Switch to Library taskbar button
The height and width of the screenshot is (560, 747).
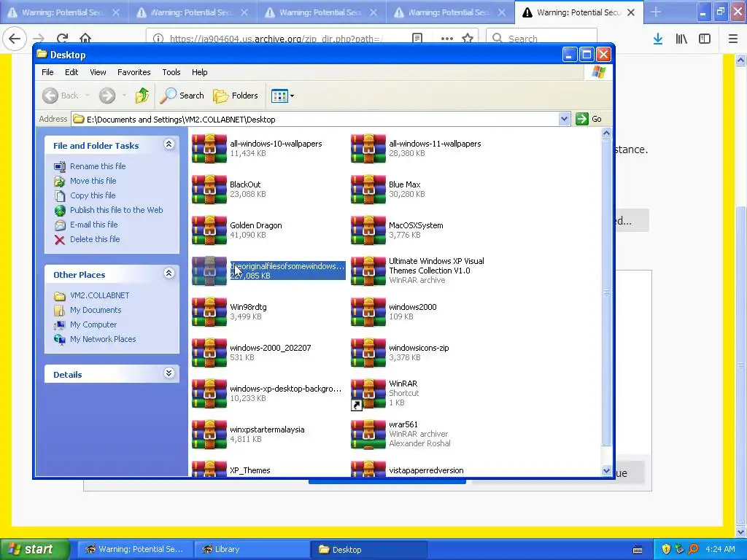252,549
